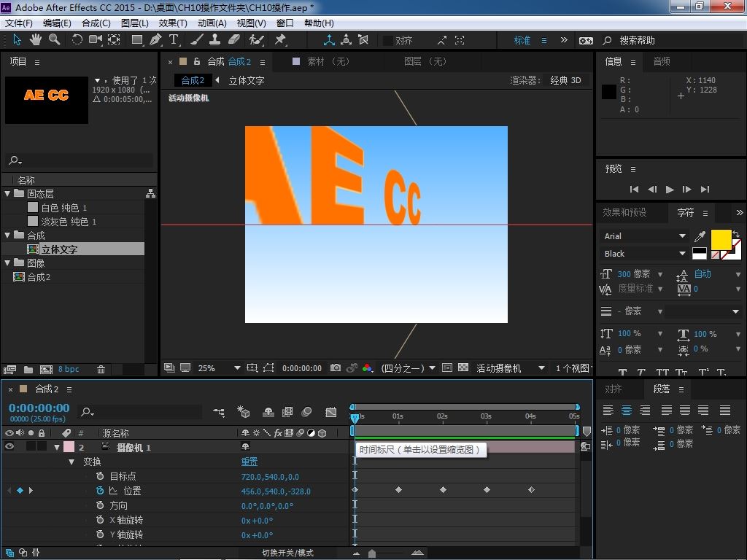The width and height of the screenshot is (747, 560).
Task: Click the yellow fill color swatch
Action: [x=720, y=239]
